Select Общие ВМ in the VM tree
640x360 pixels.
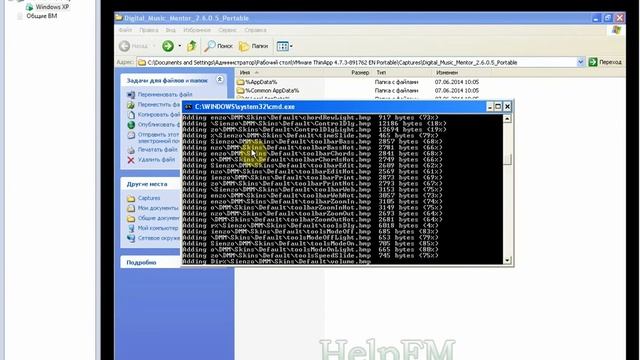(42, 16)
